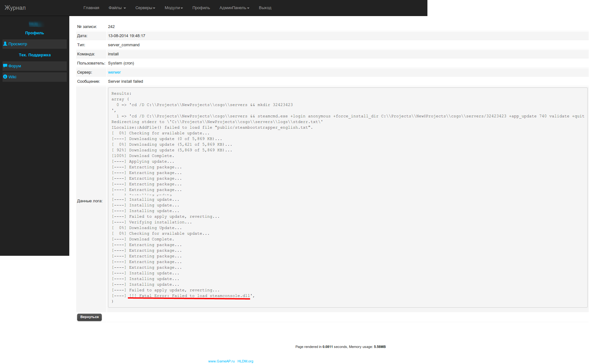Open the Просмотр sidebar link
The image size is (589, 364).
click(18, 44)
